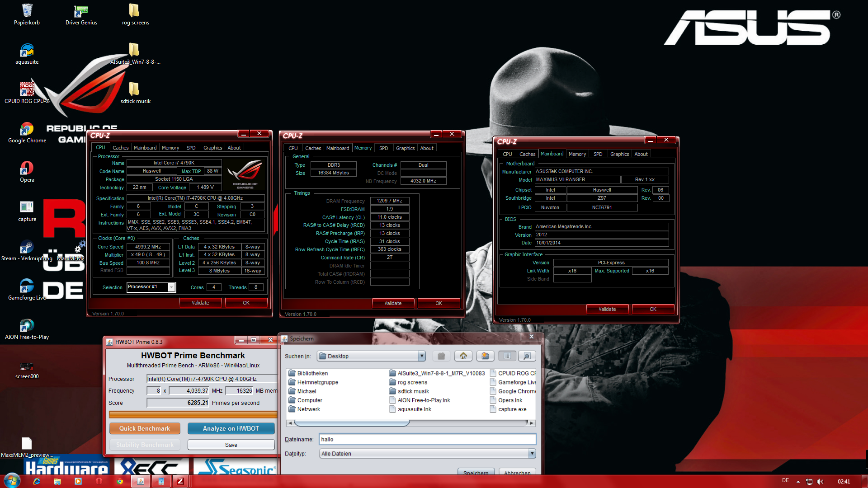This screenshot has width=868, height=488.
Task: Expand the Suchen in Desktop dropdown
Action: pyautogui.click(x=422, y=356)
